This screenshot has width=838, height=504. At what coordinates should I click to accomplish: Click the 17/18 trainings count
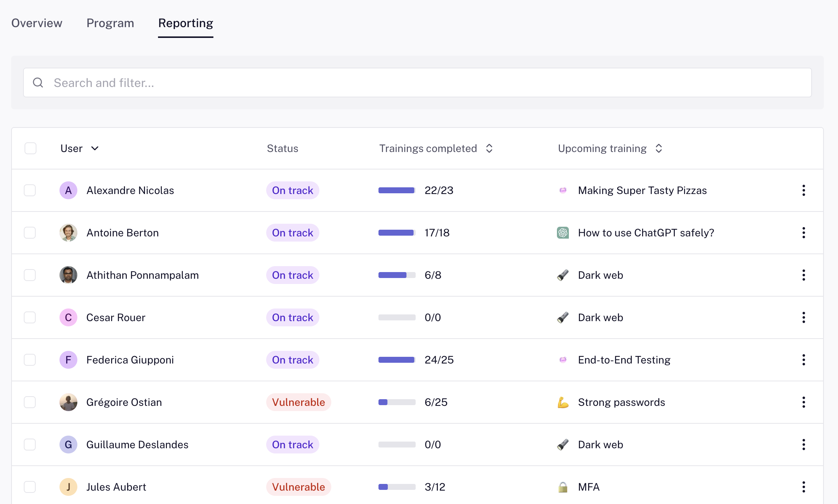tap(437, 233)
